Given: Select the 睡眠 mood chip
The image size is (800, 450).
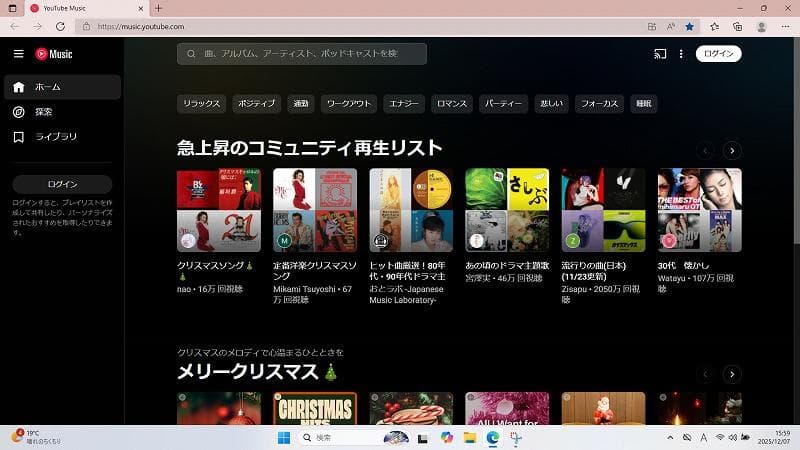Looking at the screenshot, I should click(x=643, y=104).
